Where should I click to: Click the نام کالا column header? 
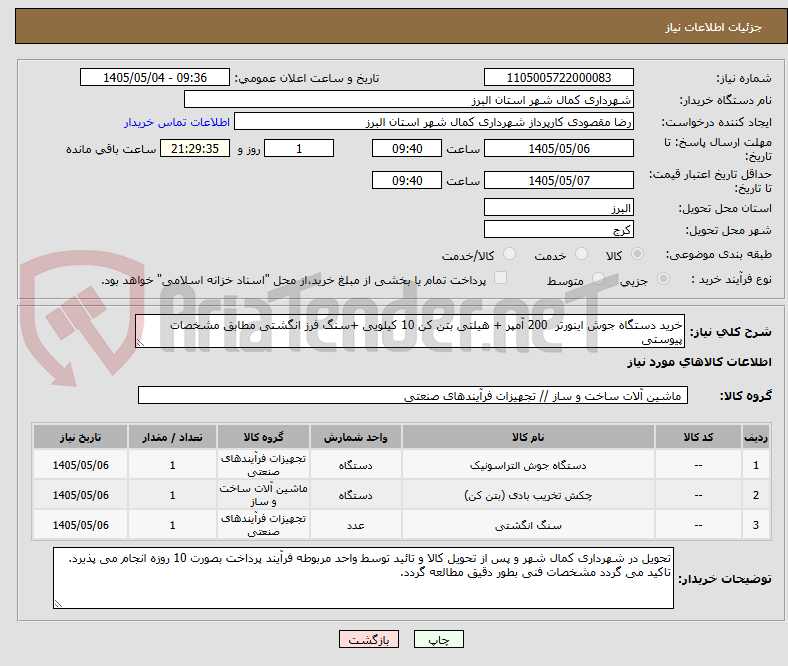[528, 437]
